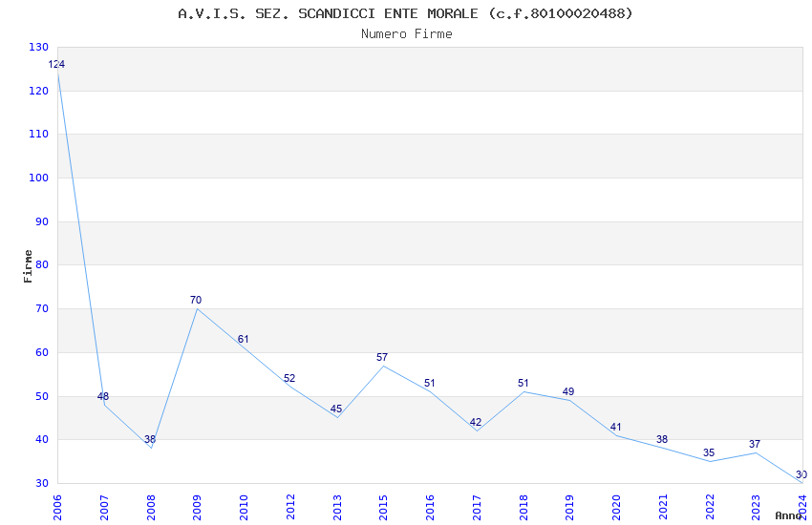Screen dimensions: 812x525
Task: Select year 2024 on the x-axis
Action: (x=803, y=507)
